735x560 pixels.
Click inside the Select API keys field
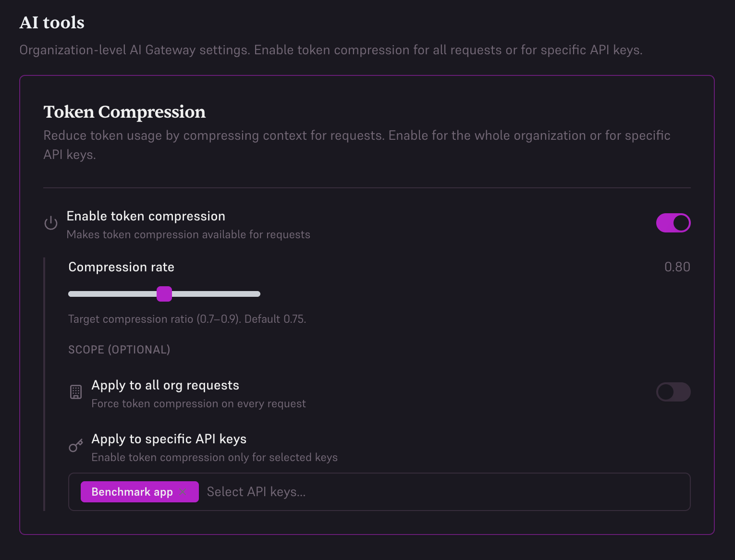pyautogui.click(x=257, y=491)
